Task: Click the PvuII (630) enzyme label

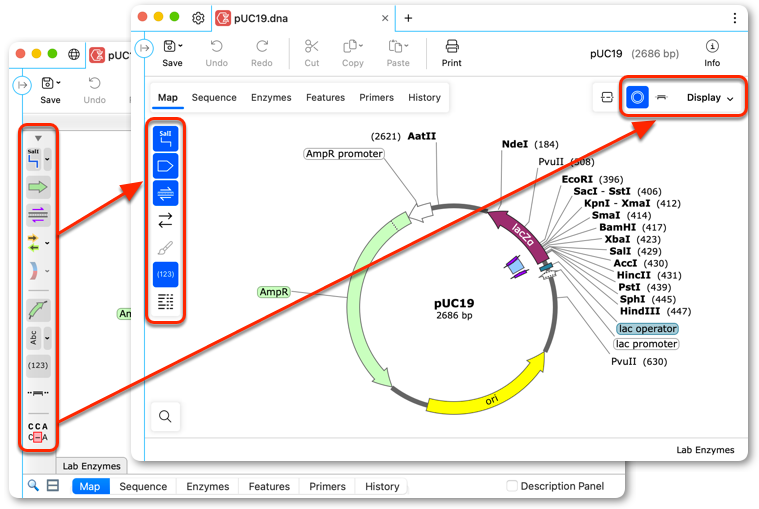Action: (639, 361)
